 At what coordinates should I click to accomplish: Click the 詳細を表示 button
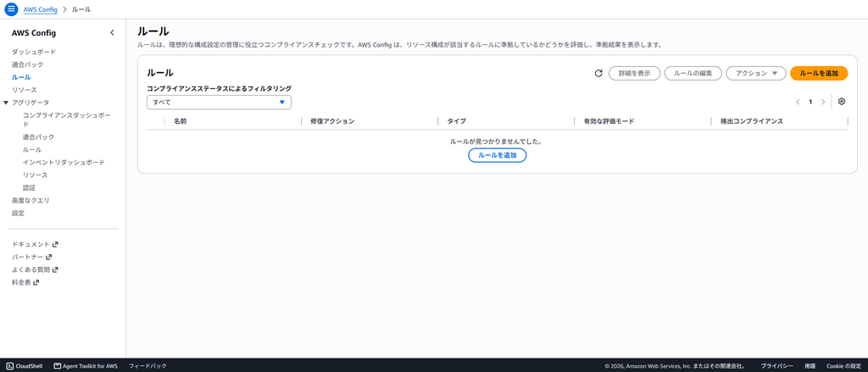[x=634, y=73]
